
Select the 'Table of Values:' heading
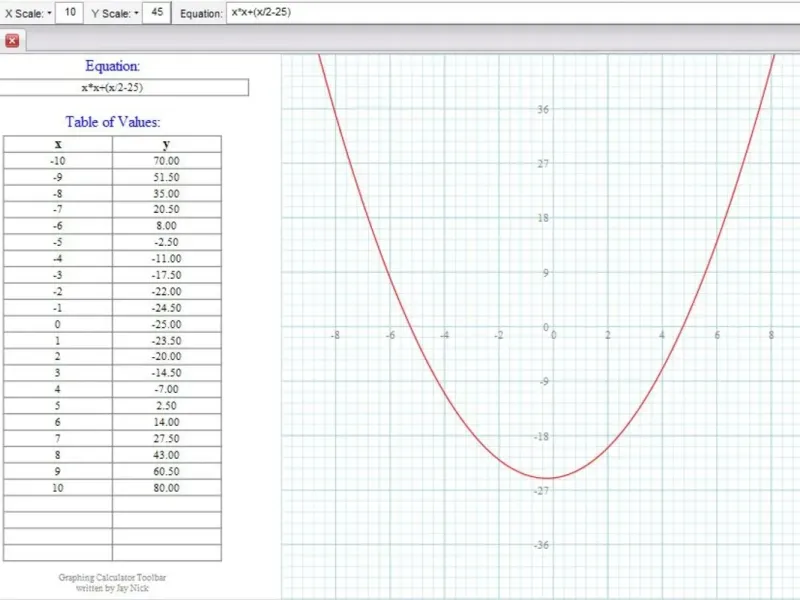pos(113,122)
